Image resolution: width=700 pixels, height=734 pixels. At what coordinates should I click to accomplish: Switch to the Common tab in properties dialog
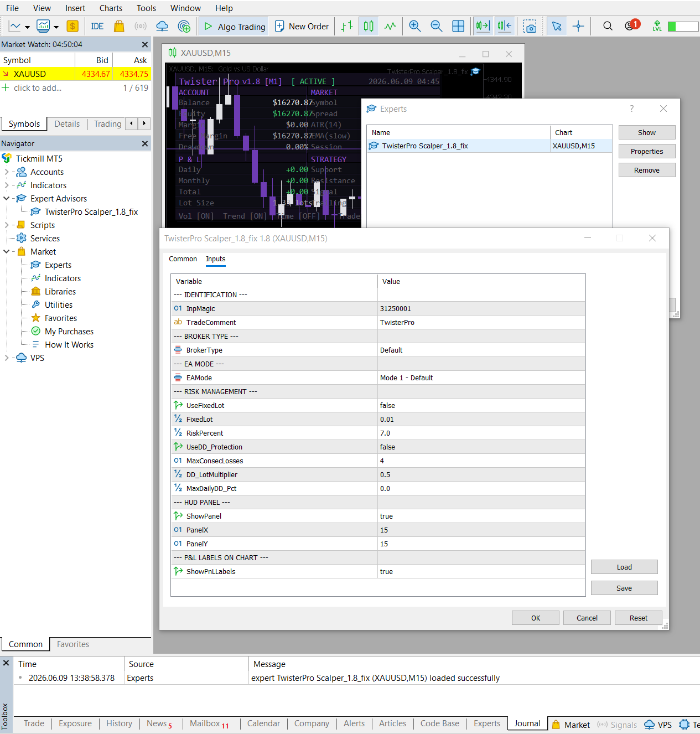(x=183, y=259)
